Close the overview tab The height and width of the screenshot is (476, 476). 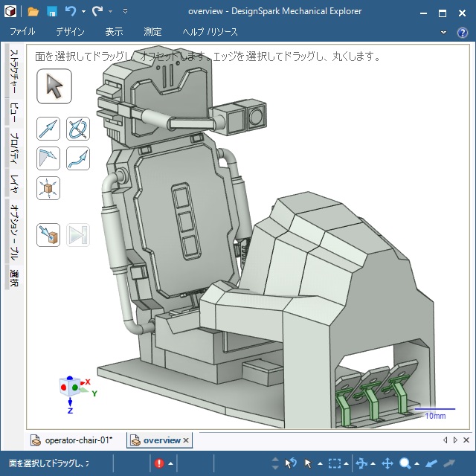click(x=186, y=440)
